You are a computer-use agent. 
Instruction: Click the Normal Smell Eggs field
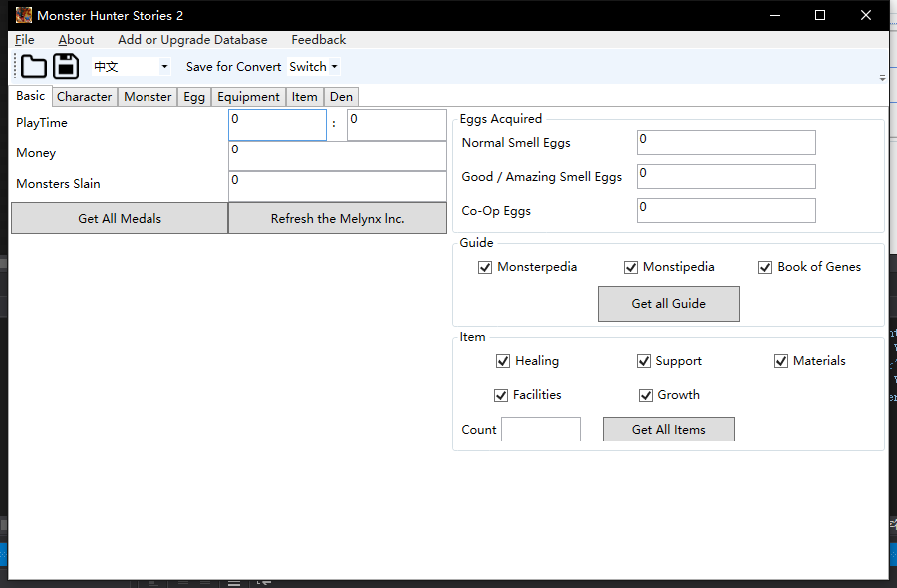727,143
